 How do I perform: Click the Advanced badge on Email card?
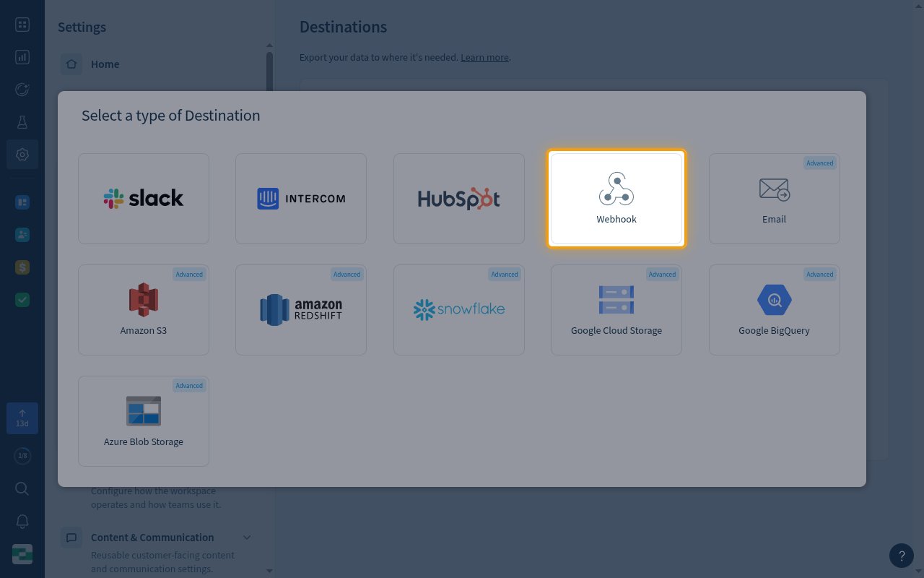click(x=820, y=163)
